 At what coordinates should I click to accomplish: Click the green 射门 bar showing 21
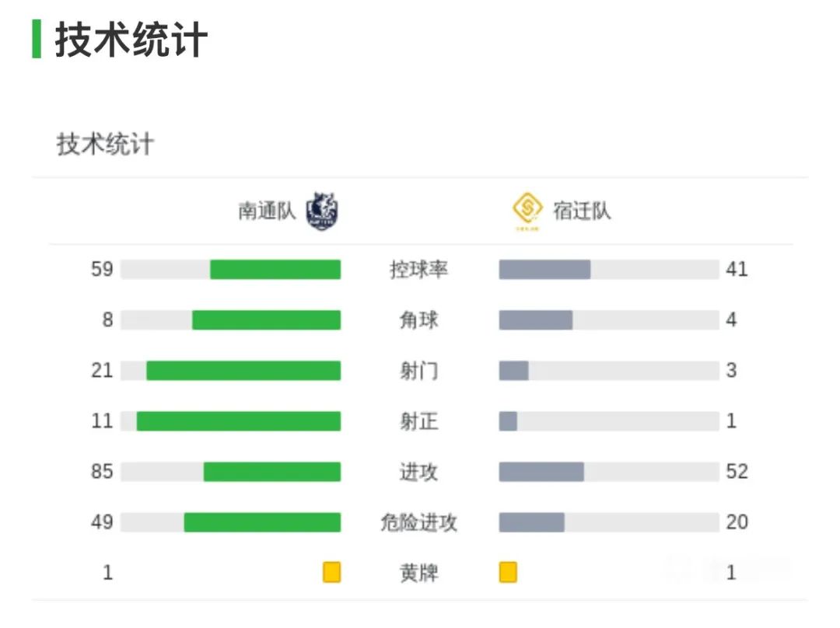point(243,371)
